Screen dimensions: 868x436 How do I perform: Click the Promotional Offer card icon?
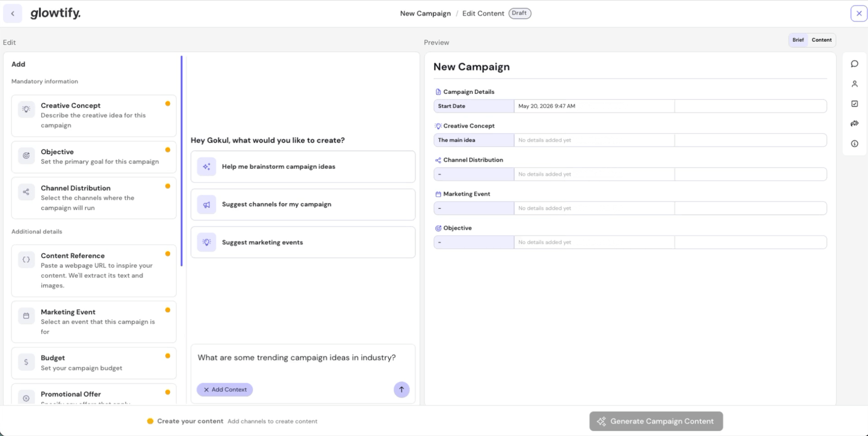click(26, 398)
